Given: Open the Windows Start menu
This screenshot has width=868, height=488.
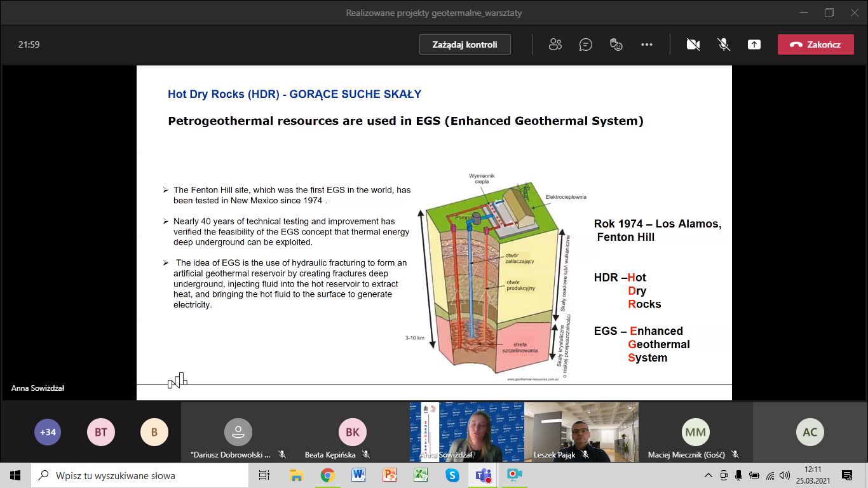Looking at the screenshot, I should coord(15,475).
